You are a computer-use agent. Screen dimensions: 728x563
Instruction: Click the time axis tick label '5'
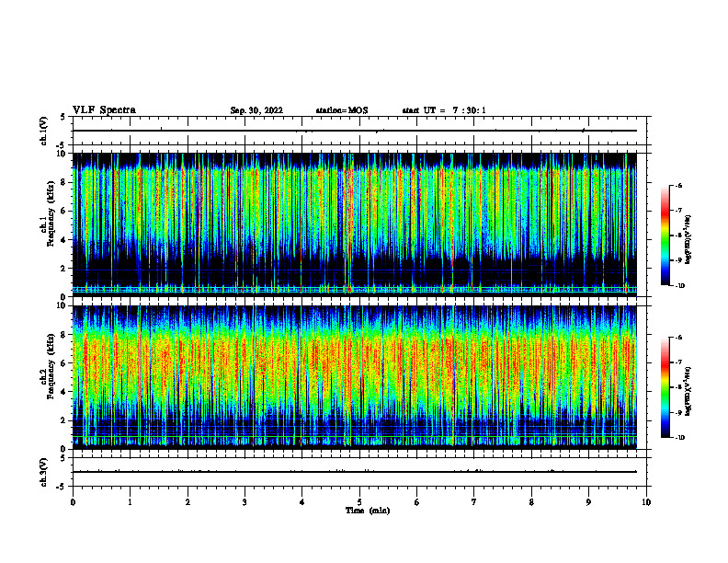359,502
